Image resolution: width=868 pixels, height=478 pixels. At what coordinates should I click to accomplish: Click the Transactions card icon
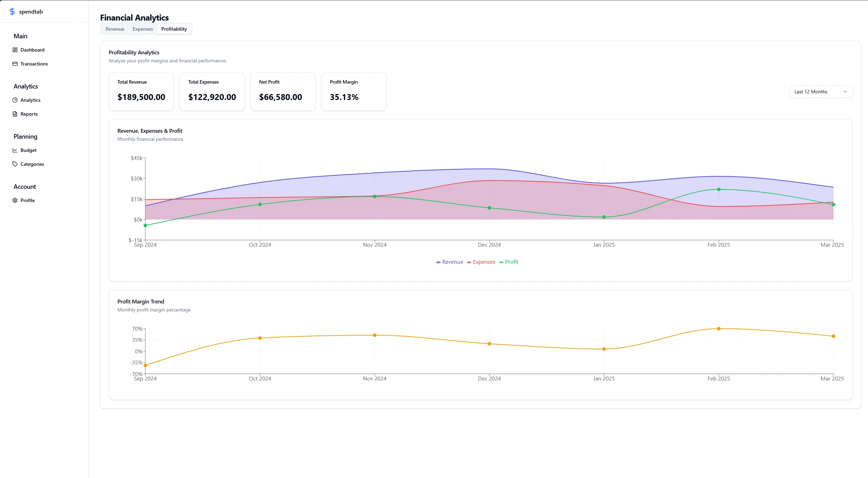point(15,64)
